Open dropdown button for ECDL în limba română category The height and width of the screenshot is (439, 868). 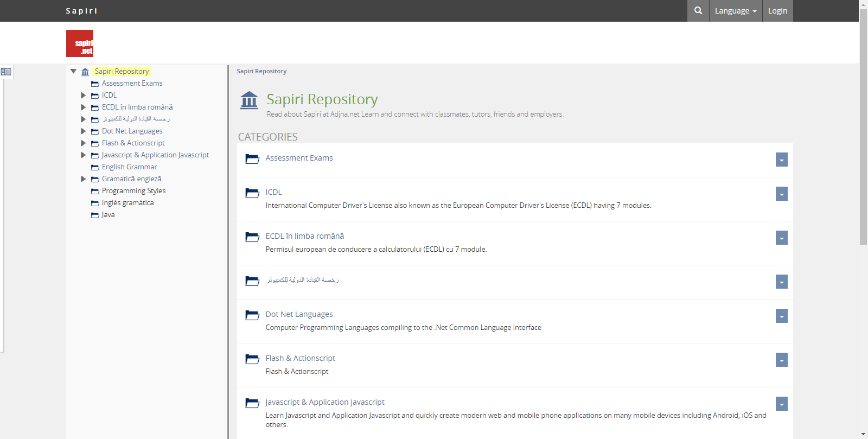pyautogui.click(x=782, y=238)
